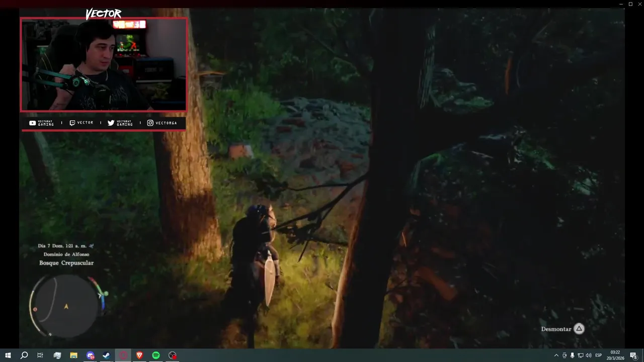Open the Steam taskbar icon
Viewport: 644px width, 362px height.
pos(106,355)
